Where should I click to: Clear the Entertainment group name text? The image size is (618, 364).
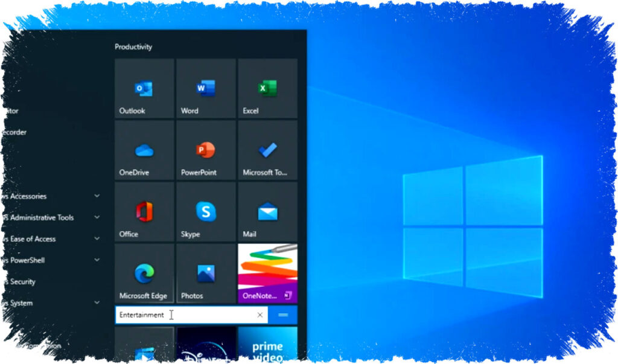(x=260, y=315)
